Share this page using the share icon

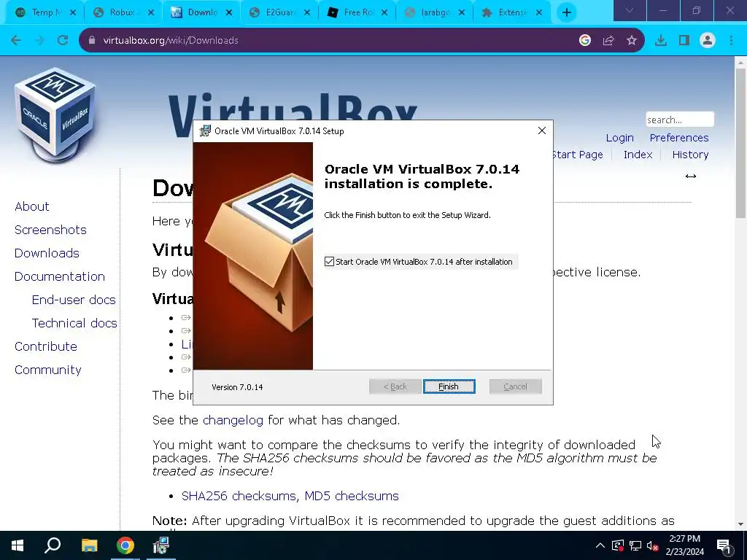pos(608,41)
